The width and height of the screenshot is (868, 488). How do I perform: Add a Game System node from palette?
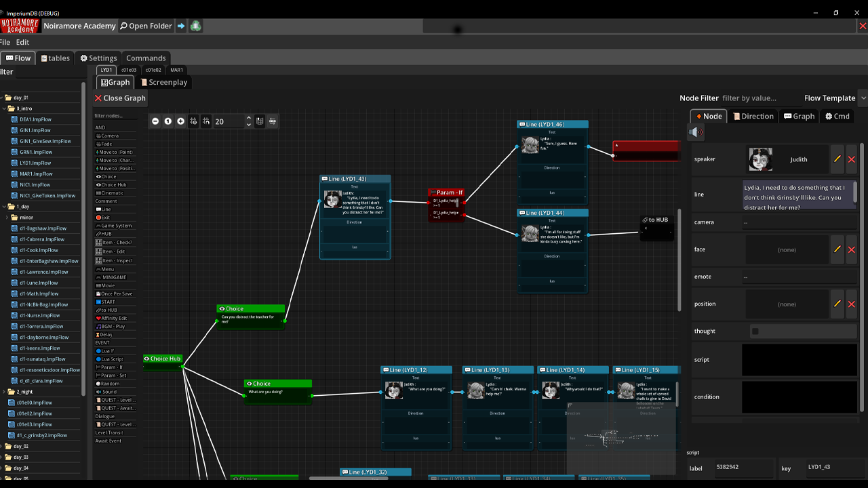[115, 226]
